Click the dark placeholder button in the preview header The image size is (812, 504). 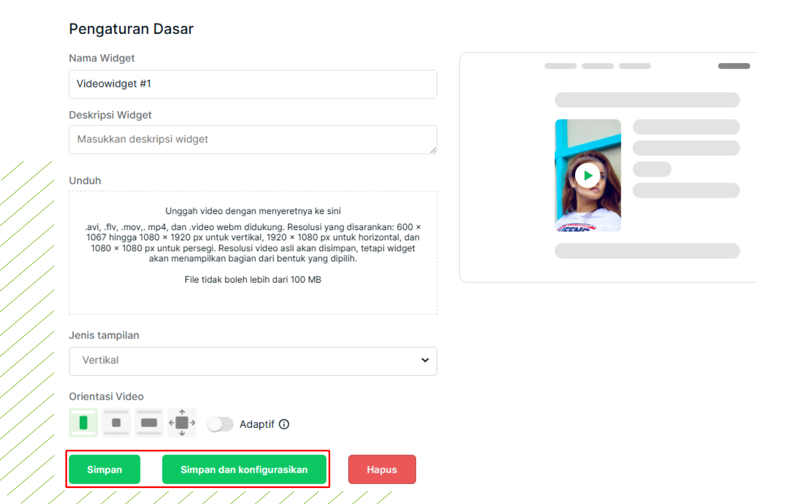[734, 66]
